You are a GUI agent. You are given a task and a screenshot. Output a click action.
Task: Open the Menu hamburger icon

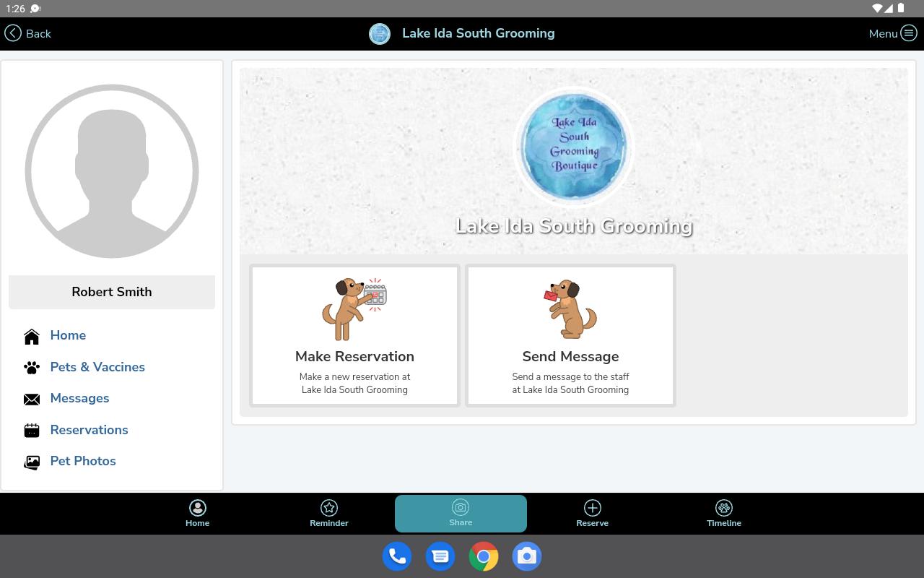909,33
